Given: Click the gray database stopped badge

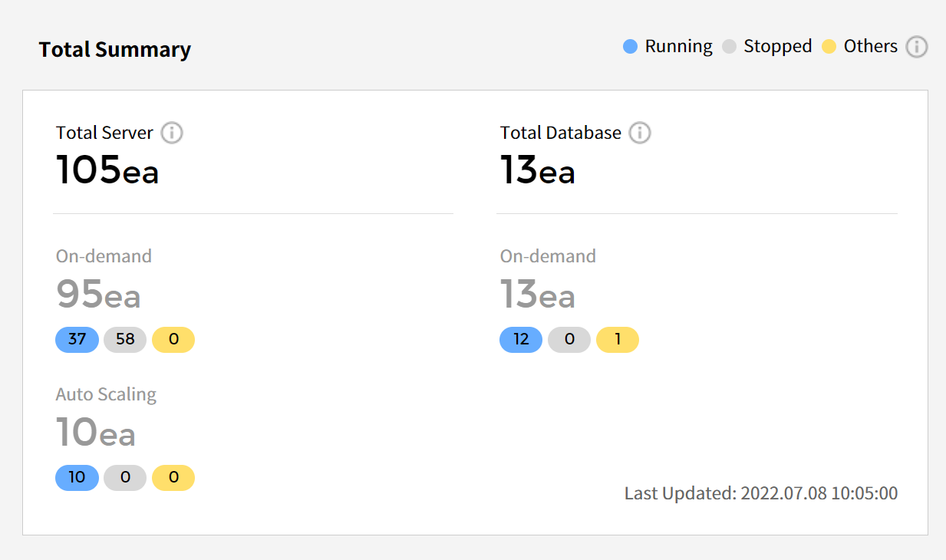Looking at the screenshot, I should (x=569, y=339).
